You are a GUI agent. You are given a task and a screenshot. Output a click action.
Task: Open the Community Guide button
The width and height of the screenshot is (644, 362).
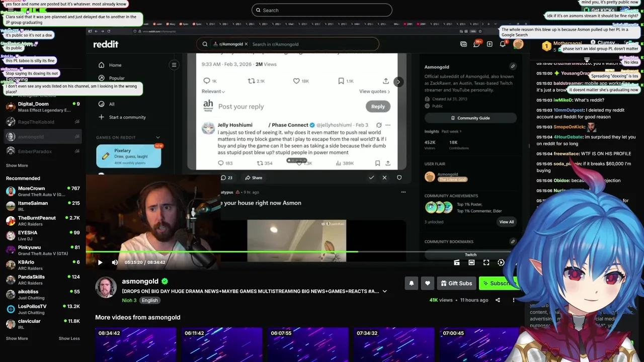(470, 118)
